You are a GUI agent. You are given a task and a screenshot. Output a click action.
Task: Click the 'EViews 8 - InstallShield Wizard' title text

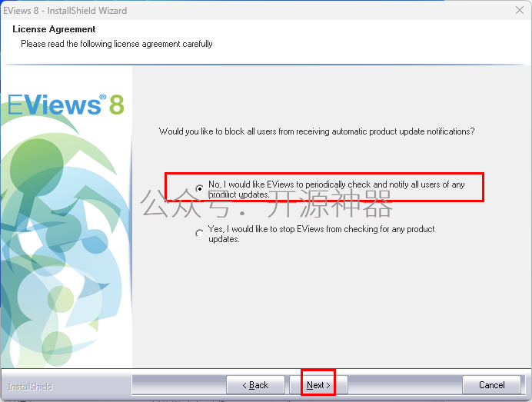click(x=65, y=11)
